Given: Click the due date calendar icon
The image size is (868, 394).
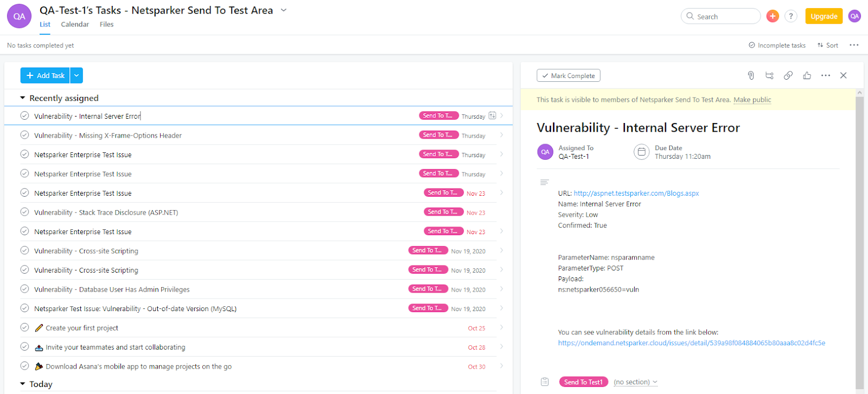Looking at the screenshot, I should point(641,152).
